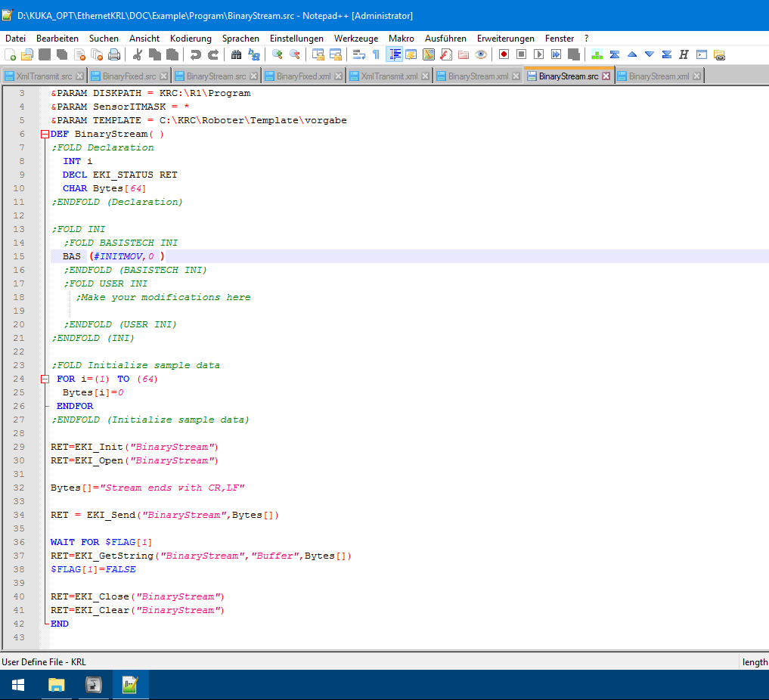Viewport: 769px width, 700px height.
Task: Run macro multiple times icon
Action: pos(557,54)
